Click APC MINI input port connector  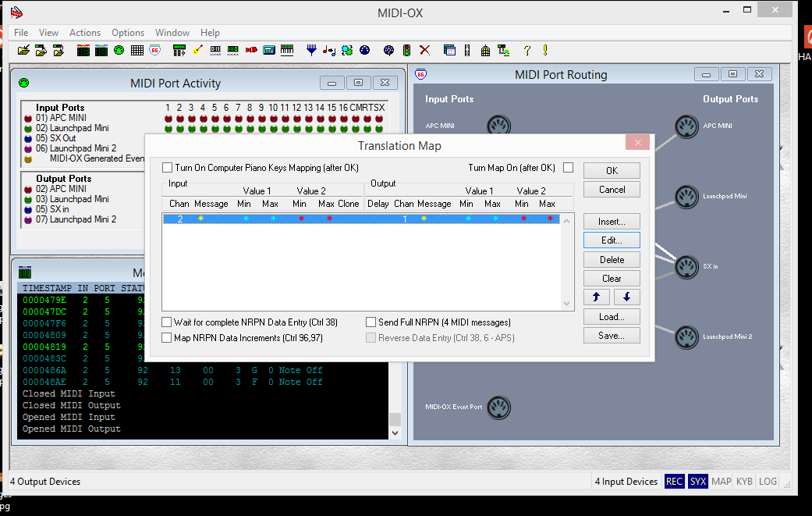point(498,125)
